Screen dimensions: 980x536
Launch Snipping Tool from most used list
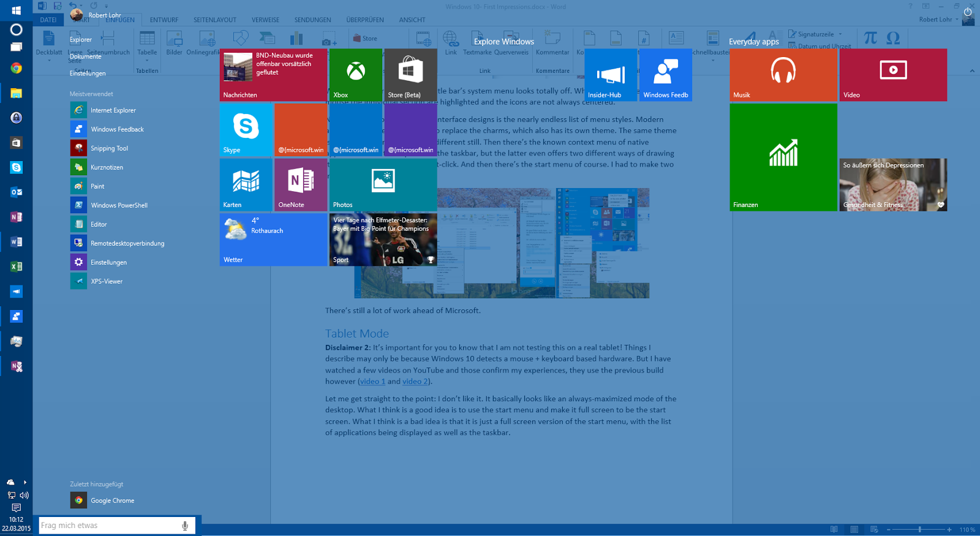pyautogui.click(x=109, y=148)
